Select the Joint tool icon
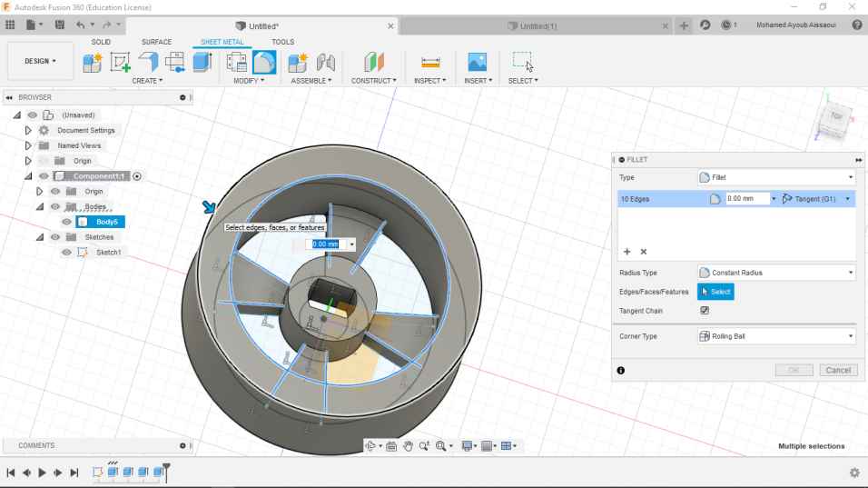Screen dimensions: 868x488 coord(325,62)
